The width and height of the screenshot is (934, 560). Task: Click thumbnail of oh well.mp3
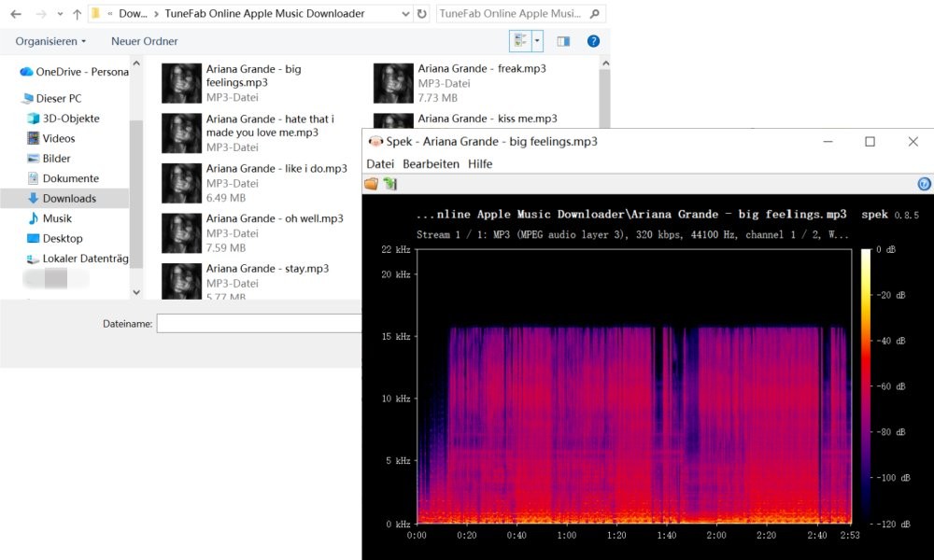click(182, 233)
